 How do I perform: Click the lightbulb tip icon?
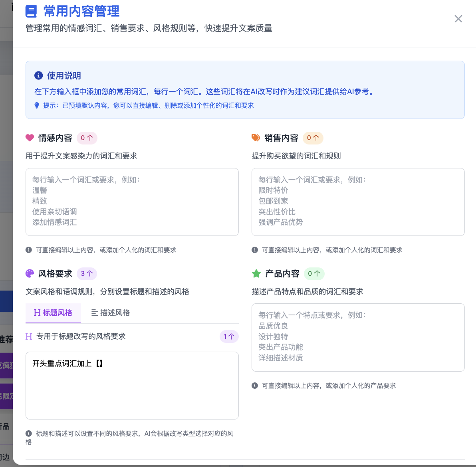37,105
